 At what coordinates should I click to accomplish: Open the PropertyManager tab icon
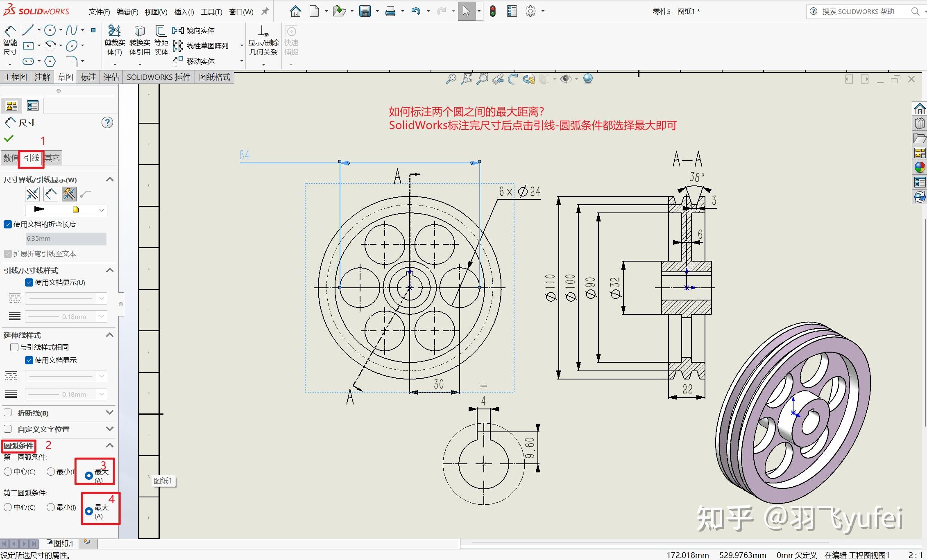click(32, 106)
